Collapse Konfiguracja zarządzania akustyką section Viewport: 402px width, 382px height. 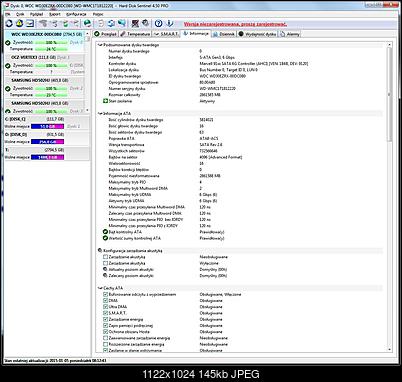(100, 250)
